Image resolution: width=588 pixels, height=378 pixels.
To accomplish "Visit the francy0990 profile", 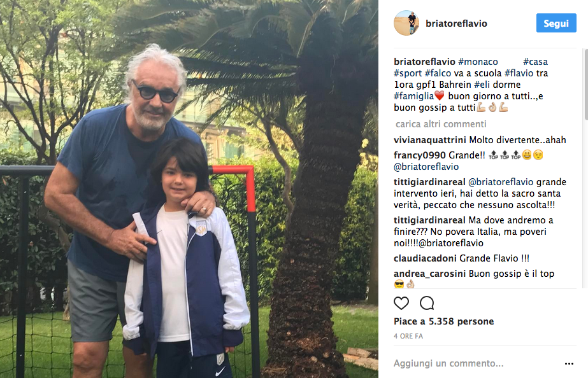I will [420, 155].
